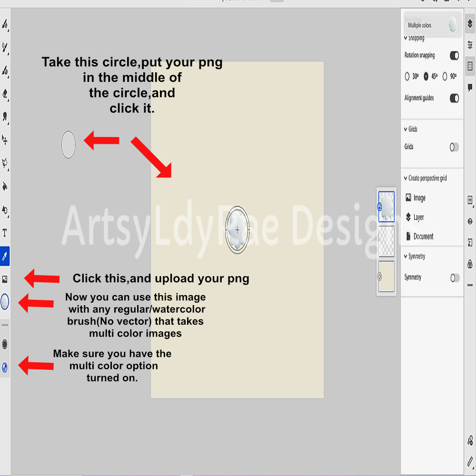Open the Layer properties sliders icon
Viewport: 476px width, 476px height.
(x=470, y=45)
